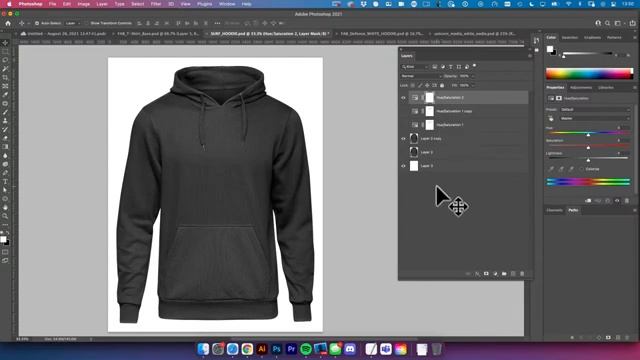The height and width of the screenshot is (360, 640).
Task: Select the on-image adjustment hand tool
Action: coord(551,118)
